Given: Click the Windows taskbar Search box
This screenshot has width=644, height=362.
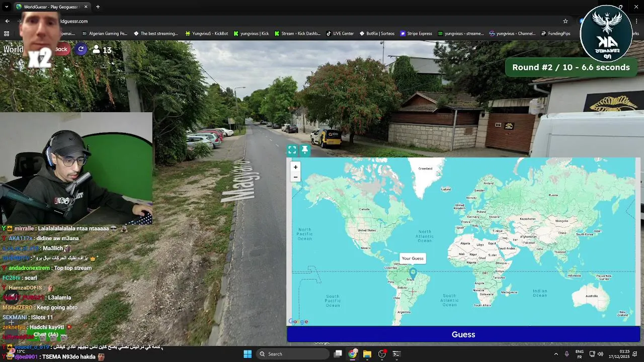Looking at the screenshot, I should (293, 354).
